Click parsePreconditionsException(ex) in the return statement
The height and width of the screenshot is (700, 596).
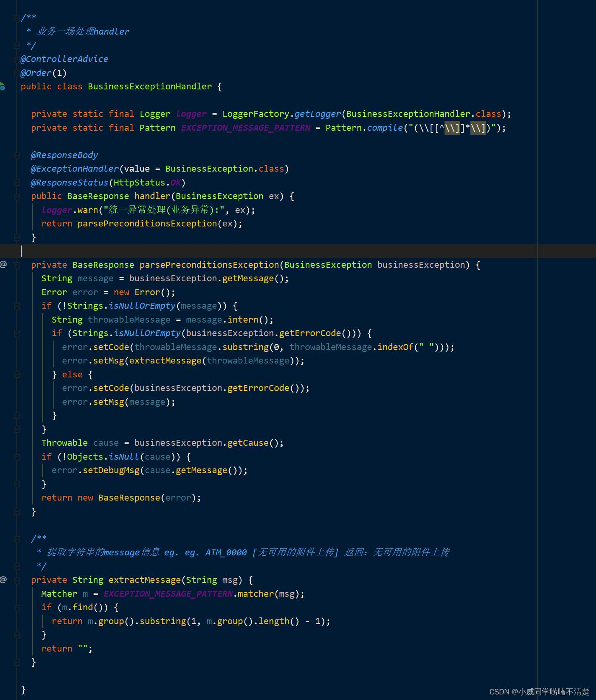tap(160, 223)
